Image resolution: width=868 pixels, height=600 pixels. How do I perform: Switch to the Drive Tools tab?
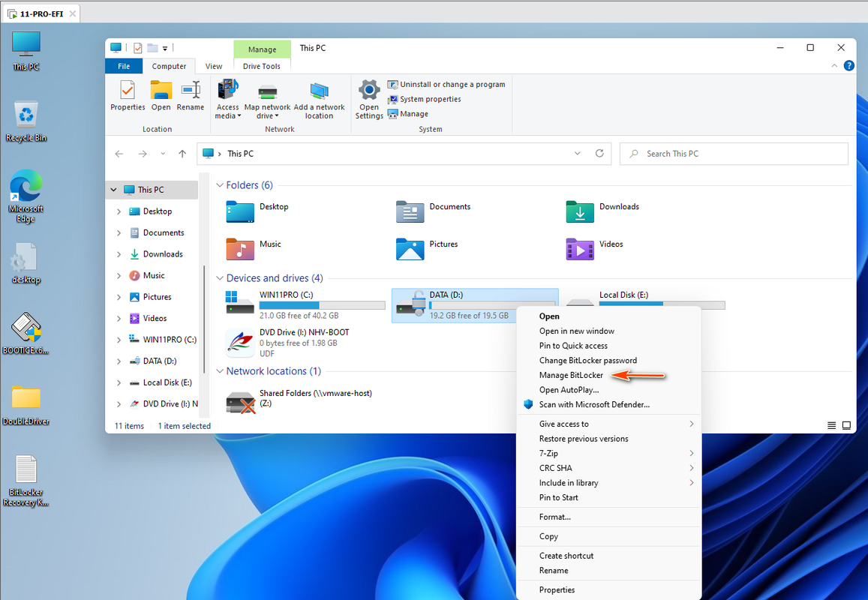coord(262,66)
